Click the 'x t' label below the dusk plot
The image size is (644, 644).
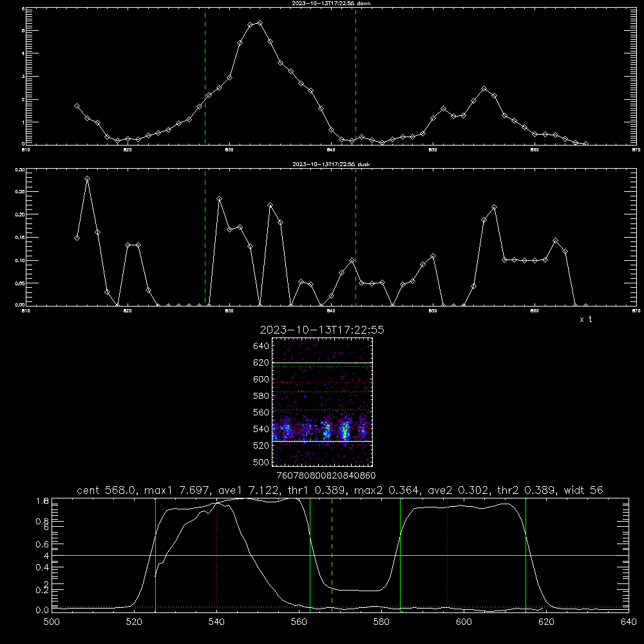[585, 319]
